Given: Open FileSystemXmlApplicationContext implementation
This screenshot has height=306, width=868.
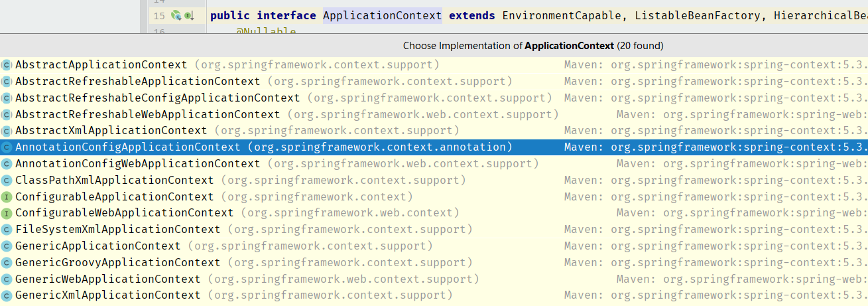Looking at the screenshot, I should pyautogui.click(x=117, y=229).
